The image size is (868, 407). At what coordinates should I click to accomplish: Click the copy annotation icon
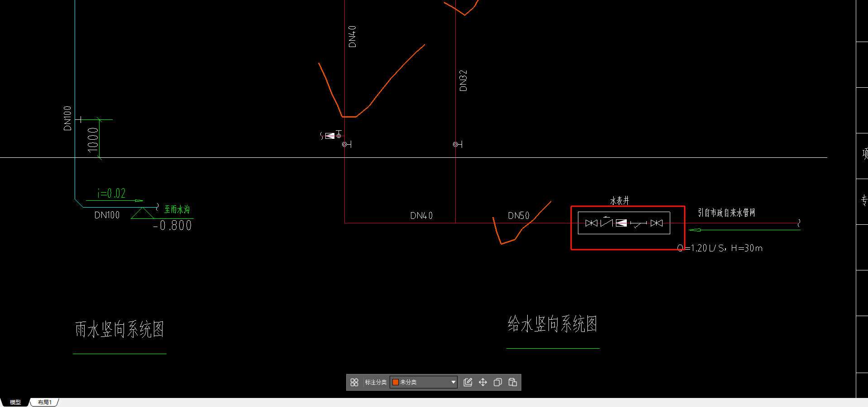click(498, 382)
